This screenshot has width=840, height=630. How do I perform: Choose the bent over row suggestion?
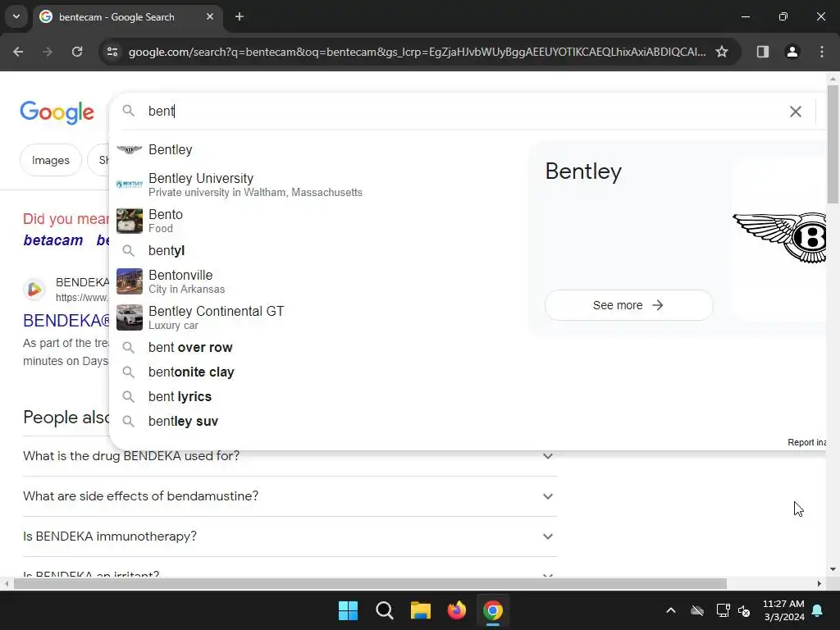point(319,347)
